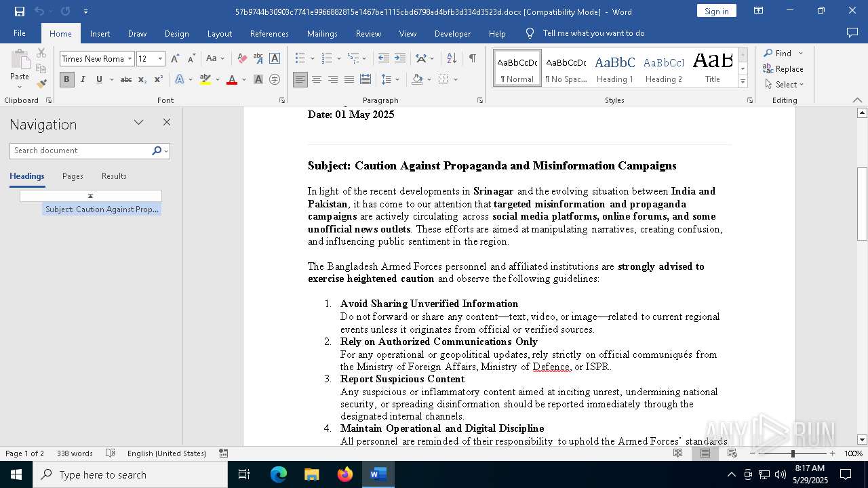
Task: Open File Explorer from the taskbar
Action: pyautogui.click(x=312, y=474)
